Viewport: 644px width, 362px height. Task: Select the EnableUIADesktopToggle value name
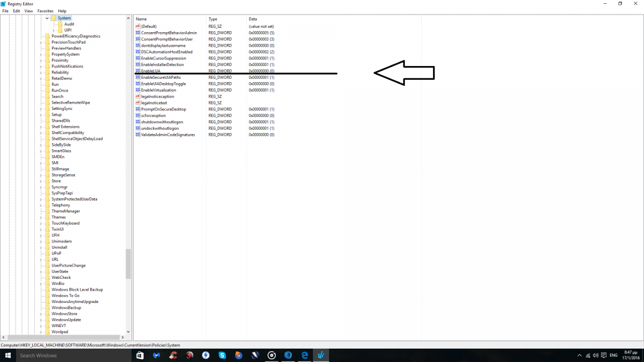164,84
